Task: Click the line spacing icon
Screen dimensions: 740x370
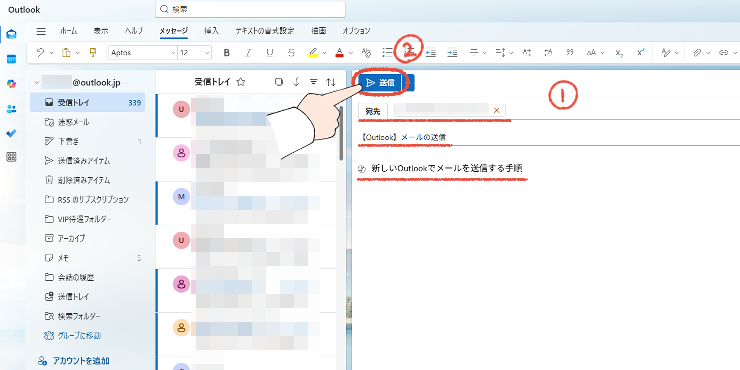Action: tap(500, 53)
